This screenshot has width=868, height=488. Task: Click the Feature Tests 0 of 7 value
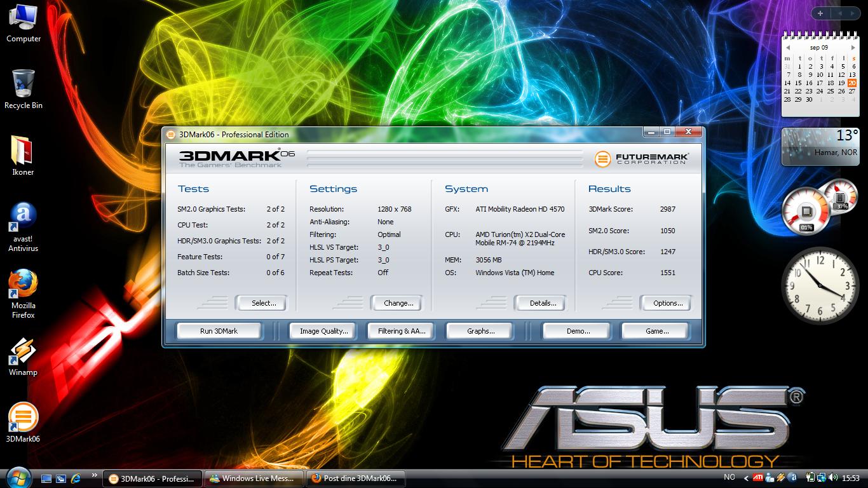pyautogui.click(x=275, y=257)
